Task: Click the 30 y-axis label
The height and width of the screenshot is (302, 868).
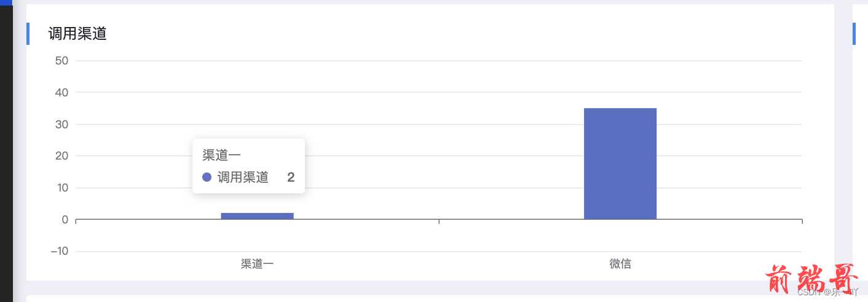Action: pos(61,124)
